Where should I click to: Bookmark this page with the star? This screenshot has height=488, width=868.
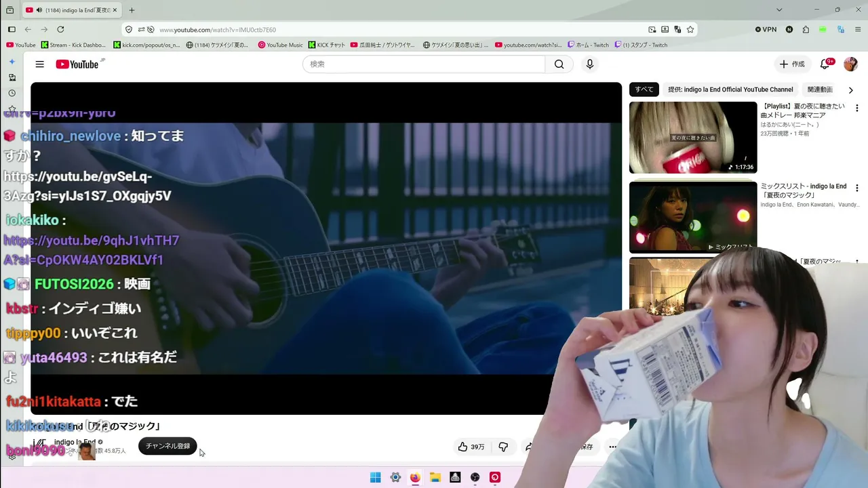click(690, 30)
